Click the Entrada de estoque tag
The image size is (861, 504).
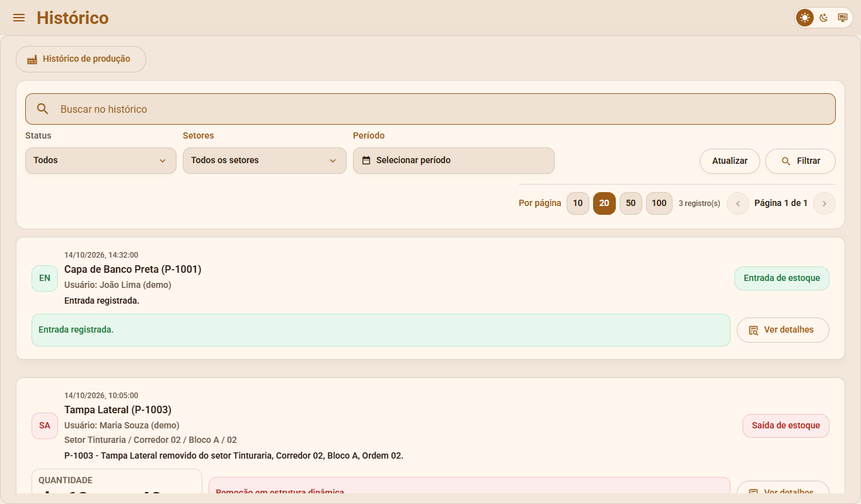(x=782, y=278)
